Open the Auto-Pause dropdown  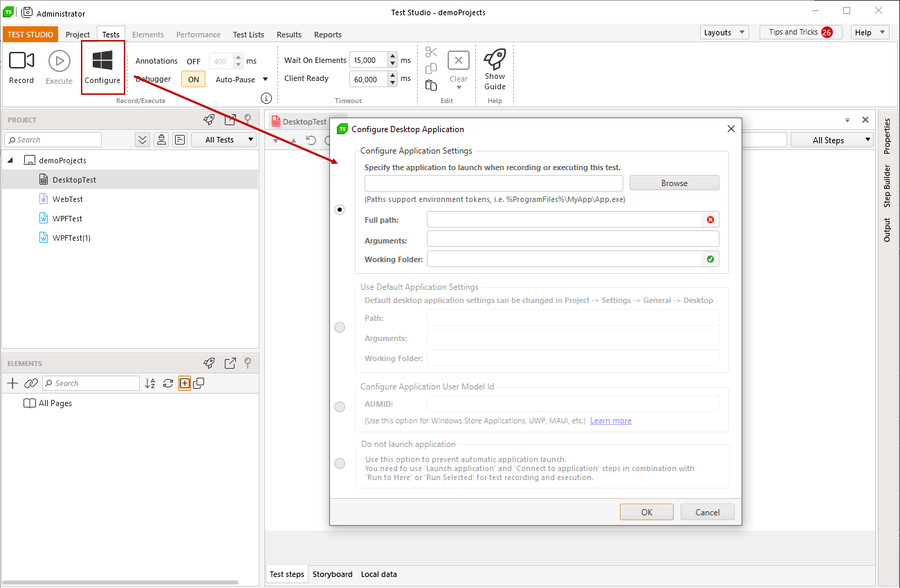(265, 79)
